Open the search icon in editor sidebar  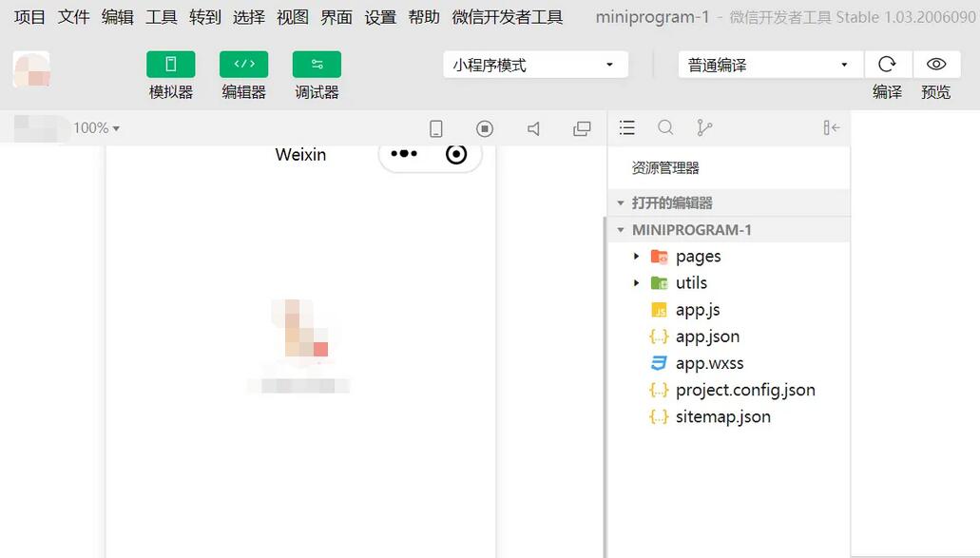[665, 127]
